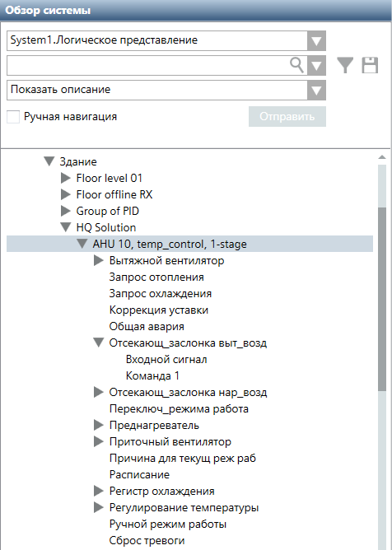Click inside the search input field

(147, 66)
